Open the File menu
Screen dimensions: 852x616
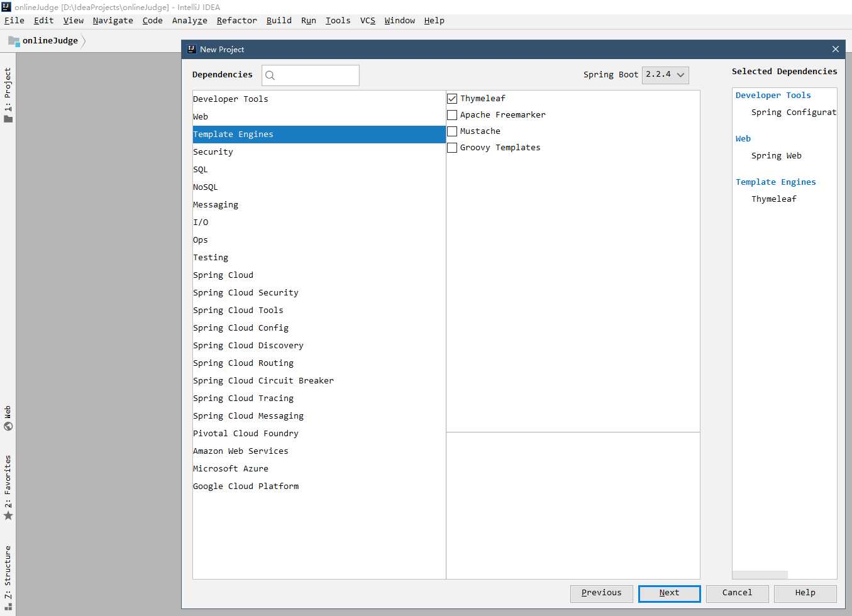click(x=14, y=20)
